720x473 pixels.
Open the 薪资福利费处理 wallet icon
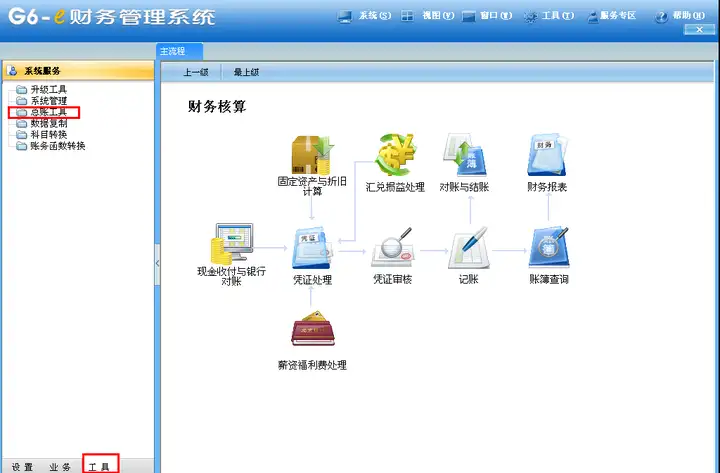[312, 329]
